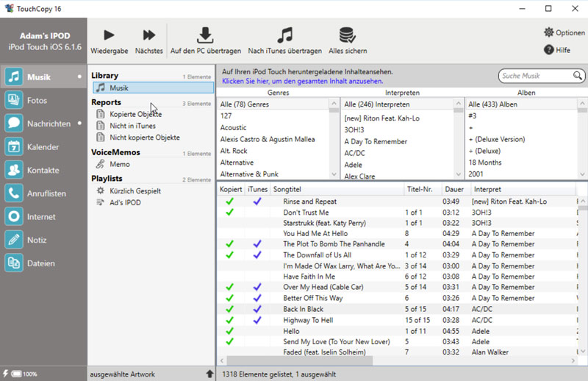Click Auf den PC übertragen download icon
The width and height of the screenshot is (588, 381).
(205, 35)
